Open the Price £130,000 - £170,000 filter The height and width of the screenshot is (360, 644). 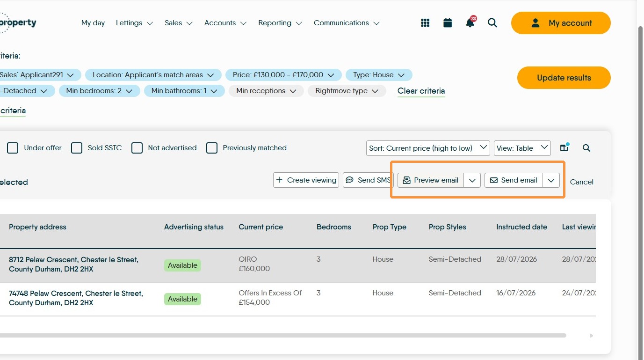(x=283, y=75)
